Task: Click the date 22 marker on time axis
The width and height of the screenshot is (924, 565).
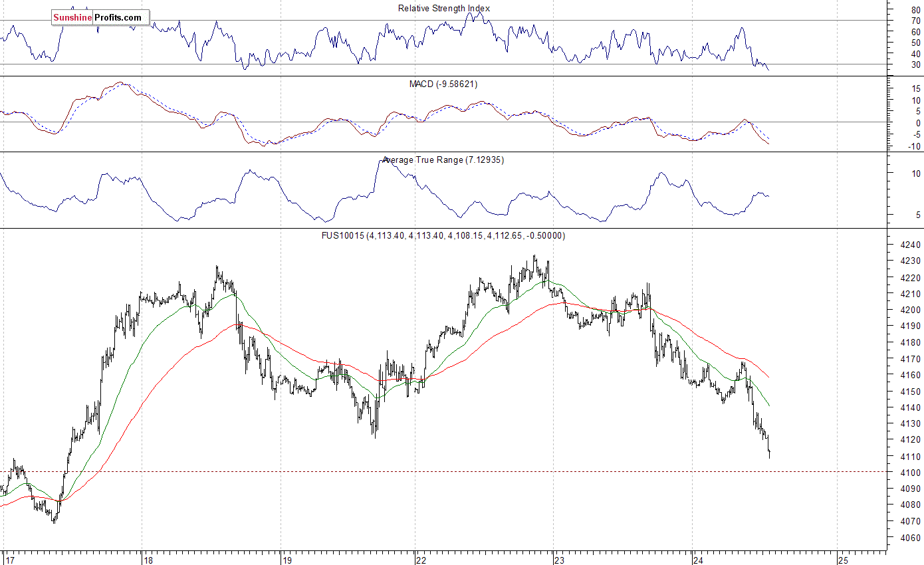Action: click(421, 560)
